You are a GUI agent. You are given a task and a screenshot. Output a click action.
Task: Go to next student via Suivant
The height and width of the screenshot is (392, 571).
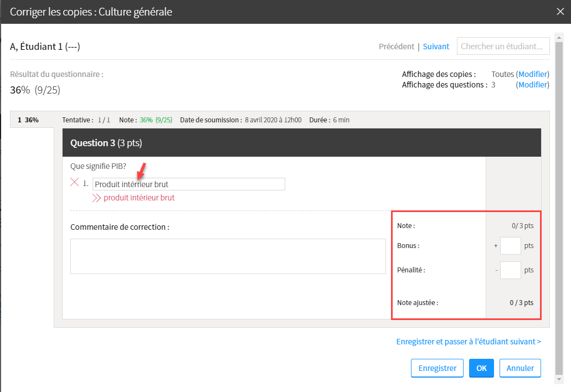click(436, 47)
